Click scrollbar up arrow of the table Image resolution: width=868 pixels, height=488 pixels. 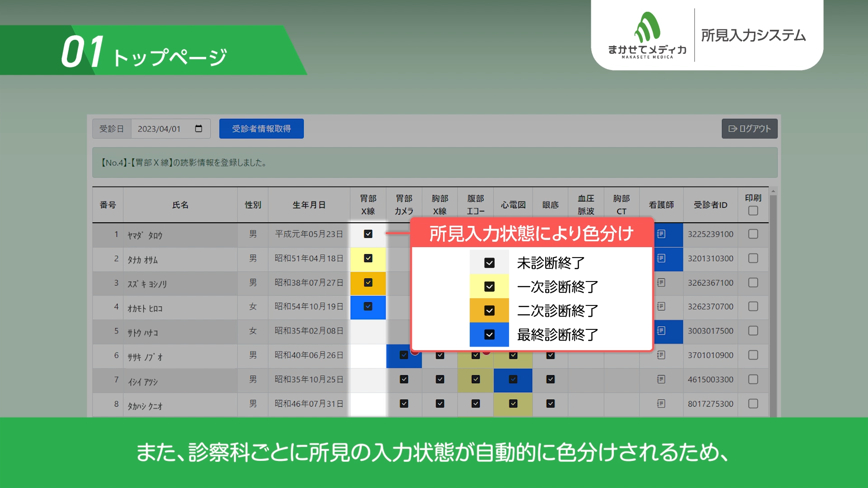[x=773, y=192]
